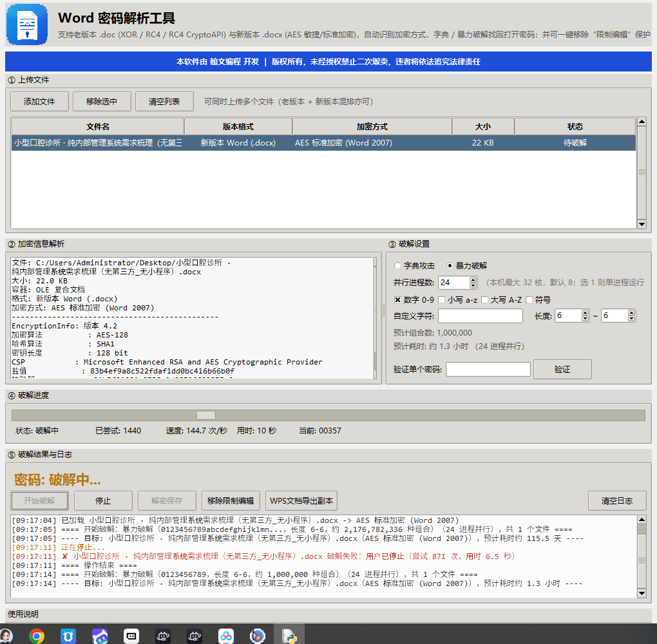Sort by the 版本格式 column header
Image resolution: width=657 pixels, height=644 pixels.
pos(238,126)
